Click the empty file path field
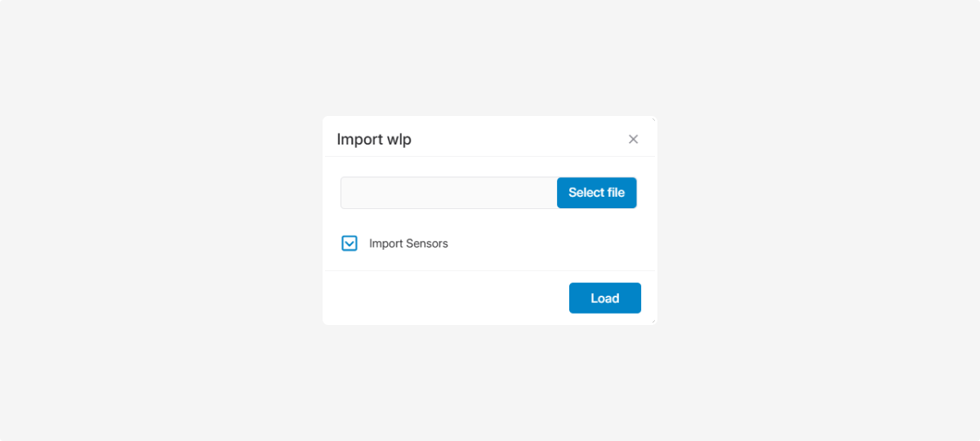The height and width of the screenshot is (441, 980). point(448,193)
